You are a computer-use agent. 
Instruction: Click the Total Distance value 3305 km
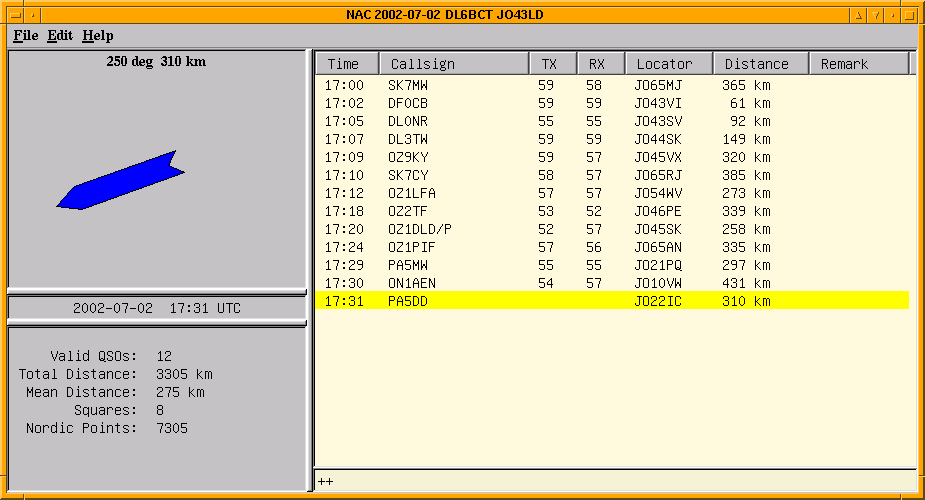(184, 374)
